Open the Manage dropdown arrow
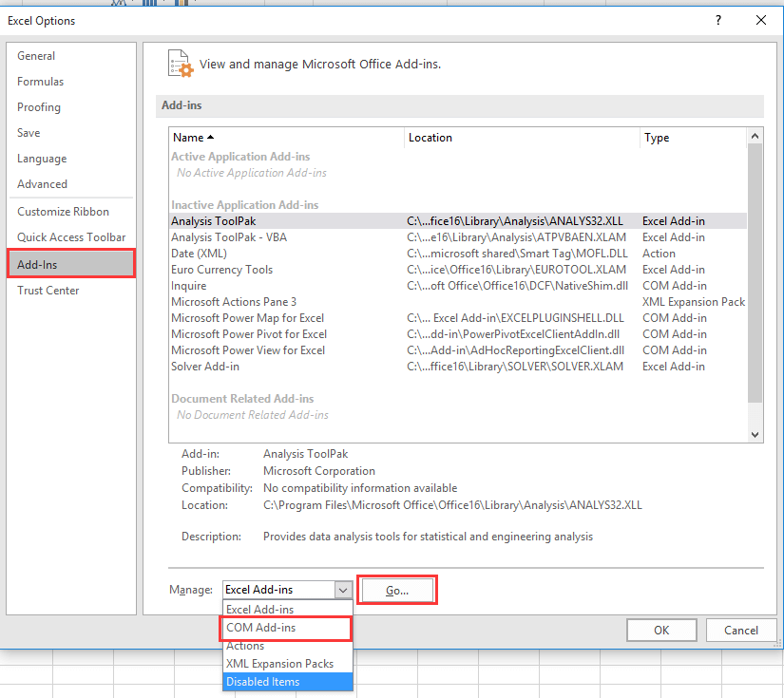Image resolution: width=784 pixels, height=698 pixels. point(343,590)
